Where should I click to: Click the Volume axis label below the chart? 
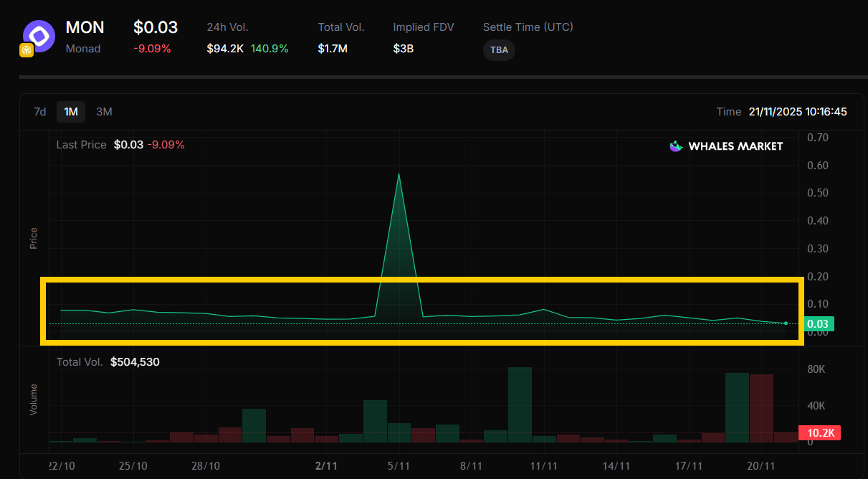[x=33, y=399]
